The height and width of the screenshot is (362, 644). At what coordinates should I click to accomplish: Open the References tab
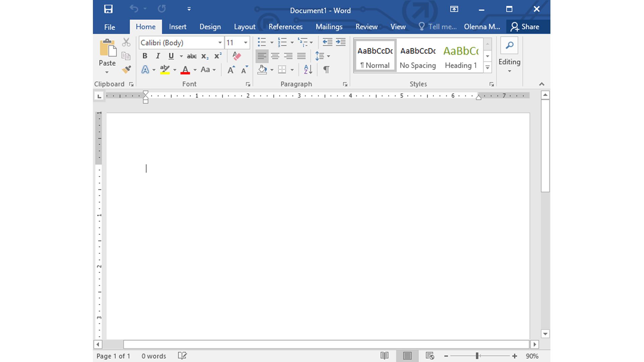pyautogui.click(x=285, y=27)
